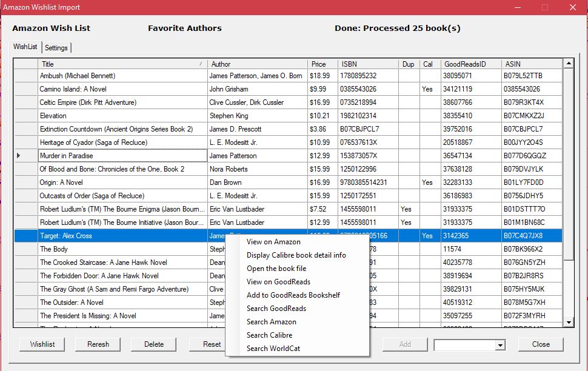Viewport: 588px width, 371px height.
Task: Click the Wishlist button
Action: point(42,344)
